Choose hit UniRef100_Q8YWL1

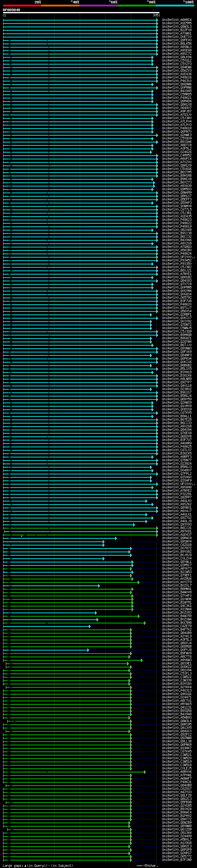click(176, 562)
